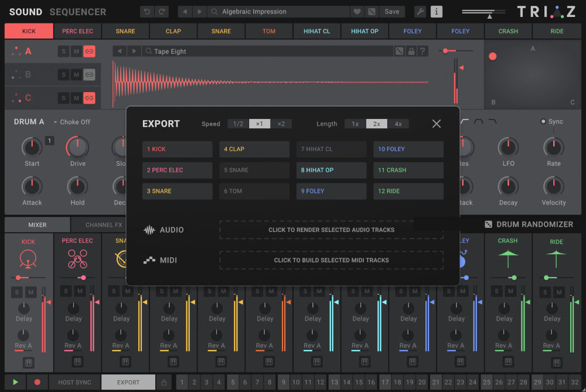Undo the last action
Screen dimensions: 586x392
click(146, 11)
